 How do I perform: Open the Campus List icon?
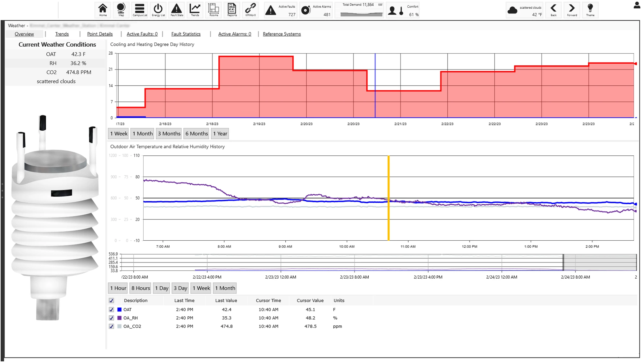(140, 10)
